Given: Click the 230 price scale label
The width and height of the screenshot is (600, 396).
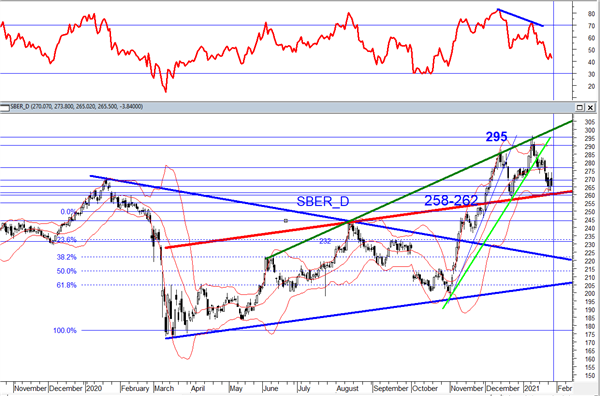Looking at the screenshot, I should (589, 244).
